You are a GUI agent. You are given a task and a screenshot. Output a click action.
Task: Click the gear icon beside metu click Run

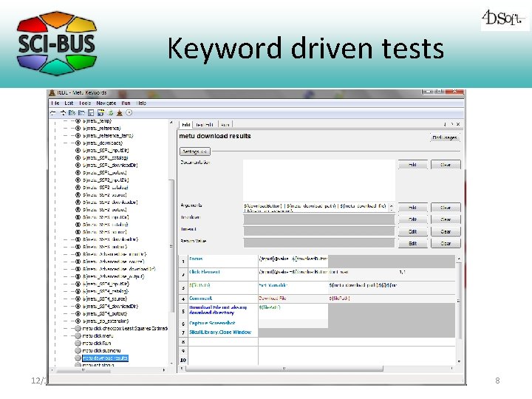tap(78, 344)
